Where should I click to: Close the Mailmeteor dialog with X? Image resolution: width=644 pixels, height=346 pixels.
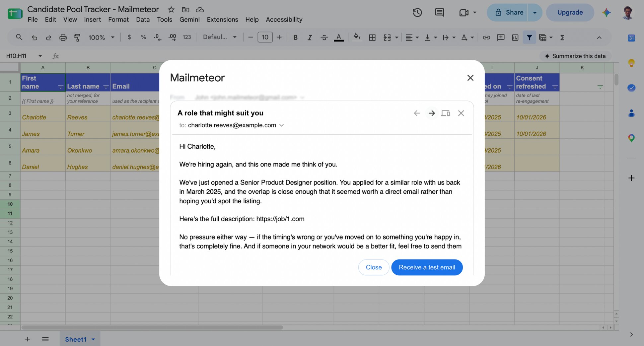[470, 78]
